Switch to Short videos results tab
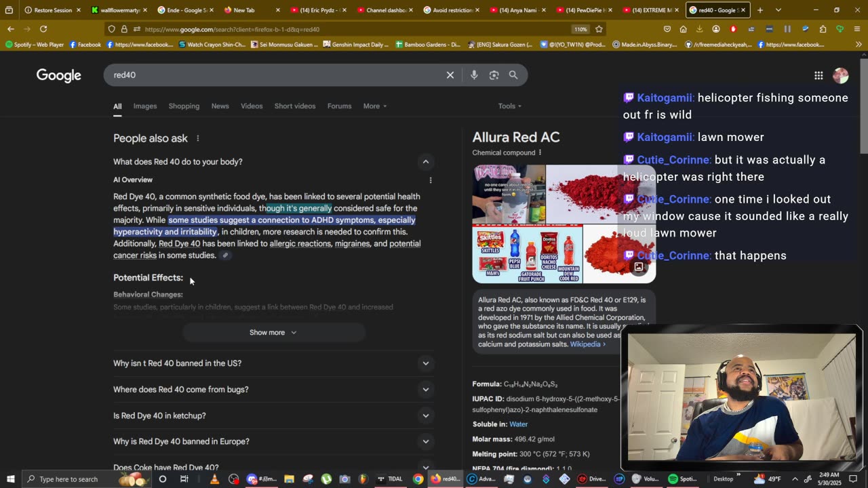Viewport: 868px width, 488px height. pyautogui.click(x=295, y=106)
